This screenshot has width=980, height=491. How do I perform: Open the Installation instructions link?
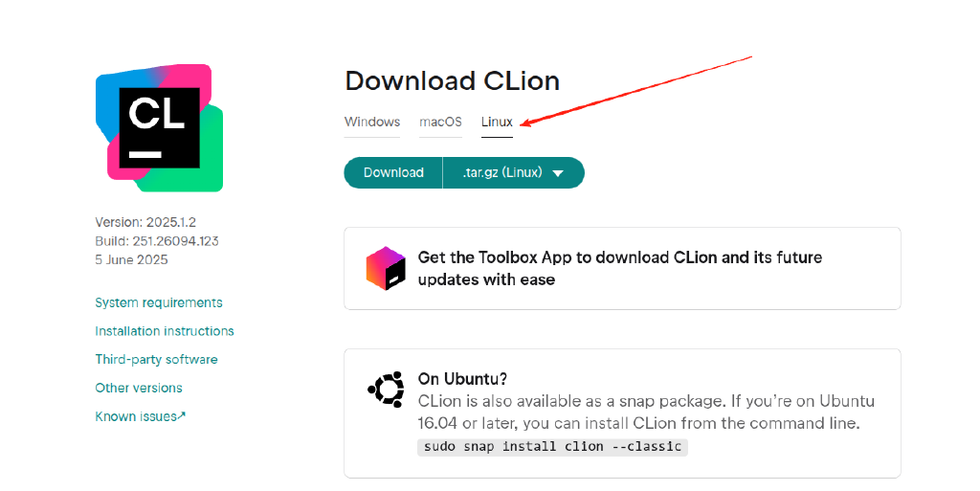pyautogui.click(x=165, y=331)
